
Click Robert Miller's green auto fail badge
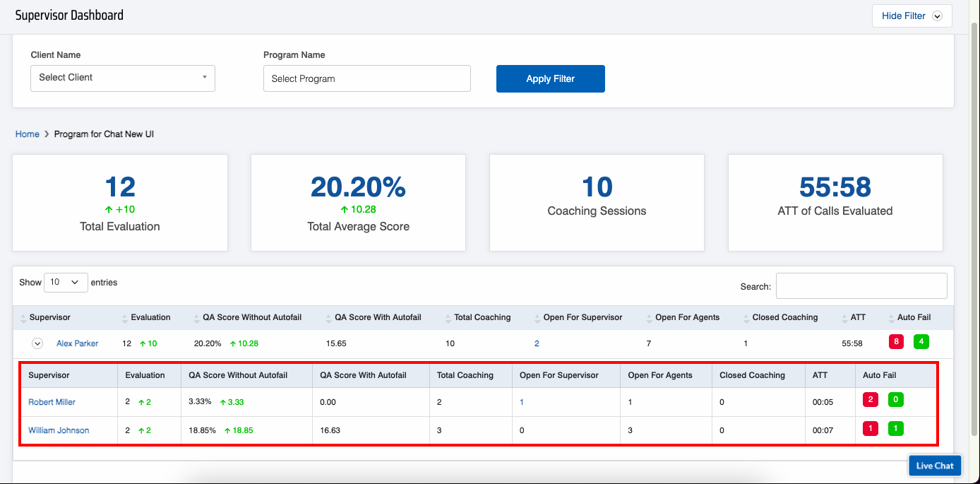pos(896,400)
